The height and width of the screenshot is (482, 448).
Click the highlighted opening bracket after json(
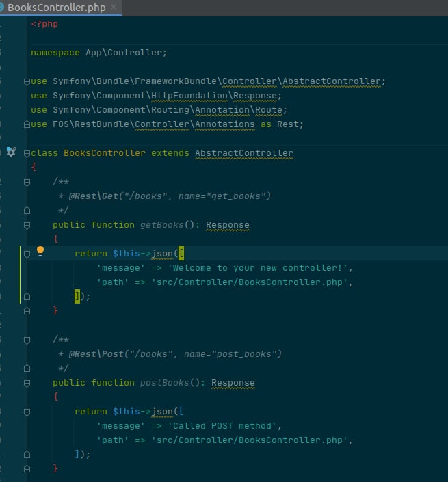[x=181, y=253]
